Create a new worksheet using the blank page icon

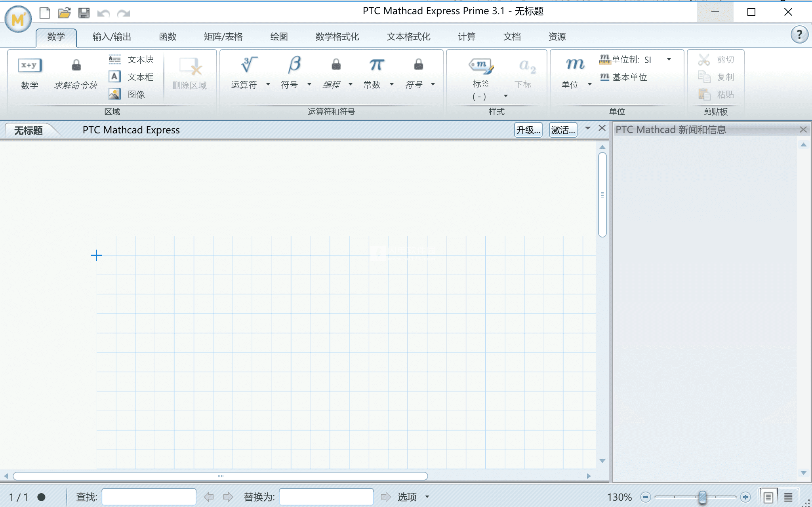click(45, 13)
